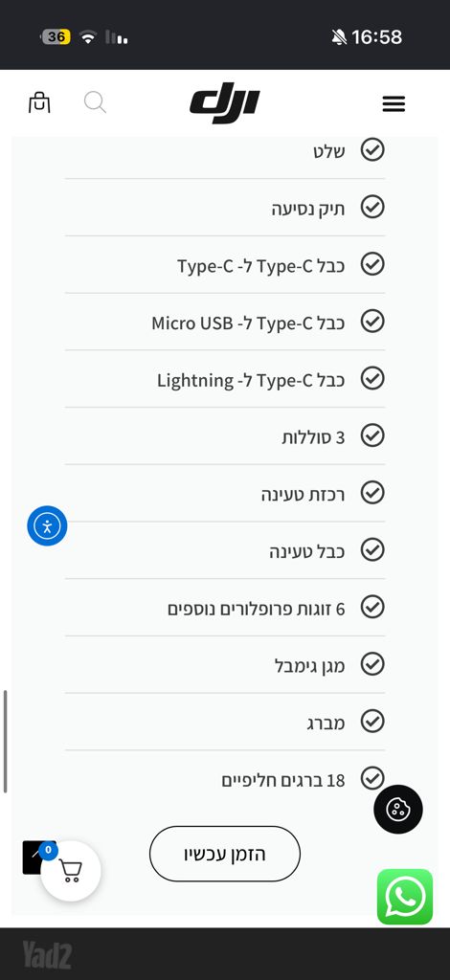Viewport: 450px width, 980px height.
Task: Start a WhatsApp chat
Action: tap(405, 896)
